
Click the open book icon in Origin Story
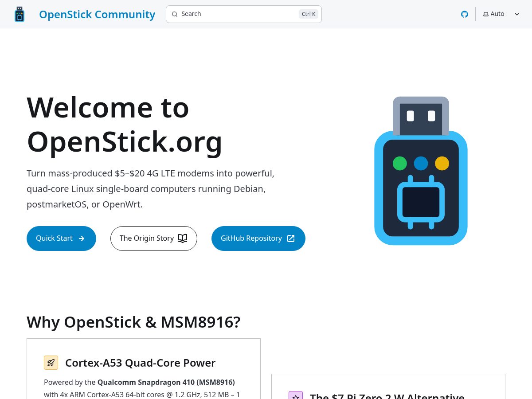point(183,239)
